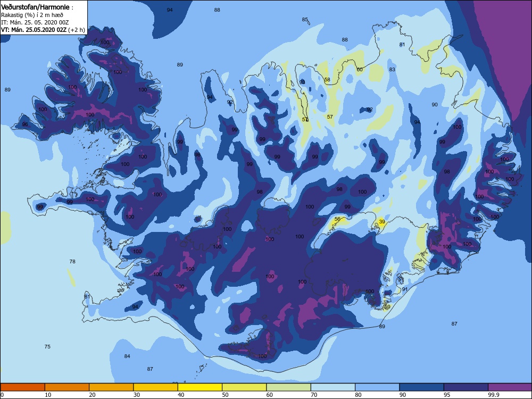Image resolution: width=532 pixels, height=399 pixels.
Task: Pick the 30–40 golden legend swatch
Action: (x=156, y=387)
